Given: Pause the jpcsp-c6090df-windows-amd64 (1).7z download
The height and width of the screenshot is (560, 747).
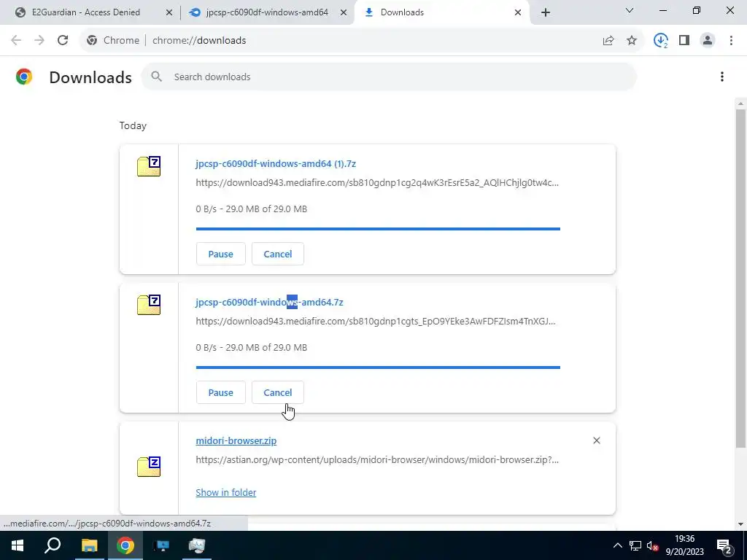Looking at the screenshot, I should (x=220, y=254).
